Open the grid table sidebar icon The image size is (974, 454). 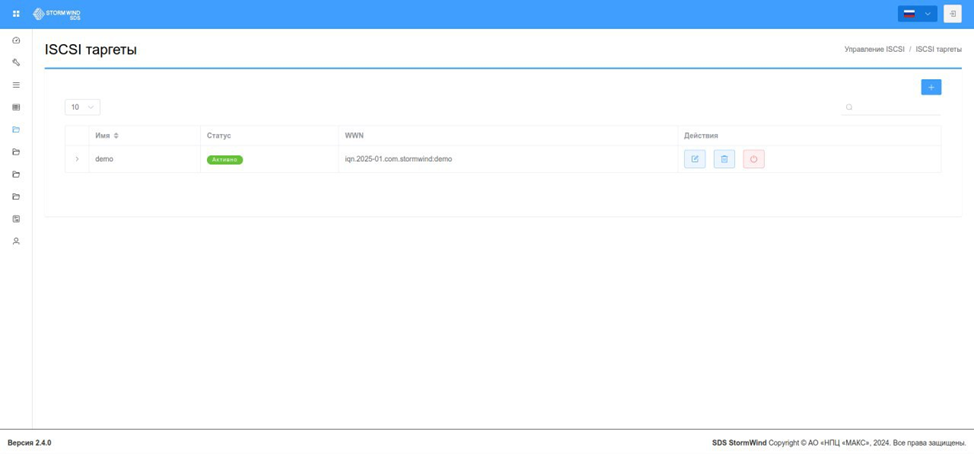pos(16,107)
